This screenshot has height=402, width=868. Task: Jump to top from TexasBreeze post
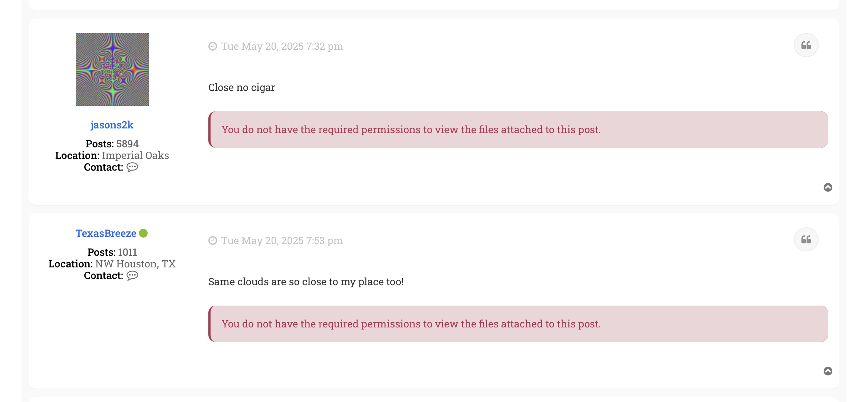point(828,371)
